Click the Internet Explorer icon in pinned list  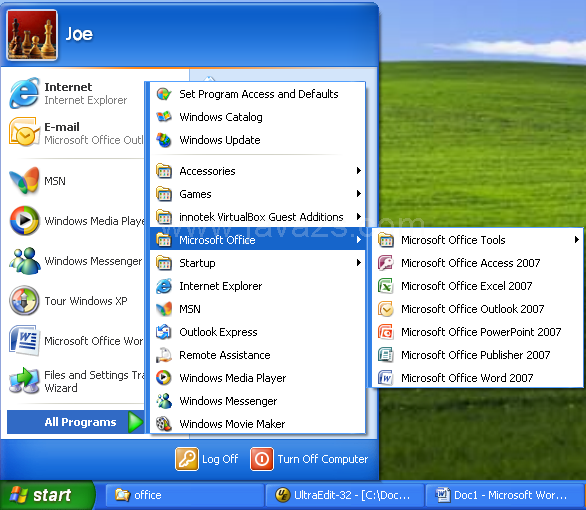coord(24,93)
